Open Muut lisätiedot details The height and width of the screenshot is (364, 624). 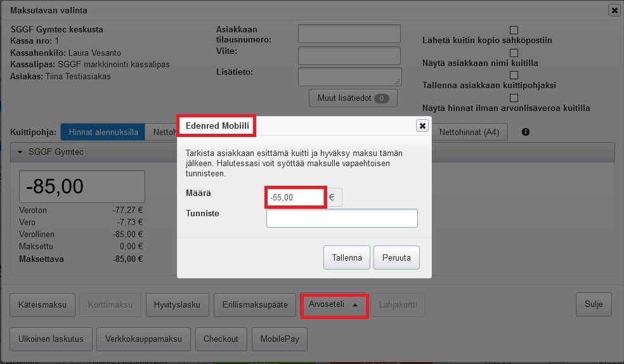pos(353,98)
